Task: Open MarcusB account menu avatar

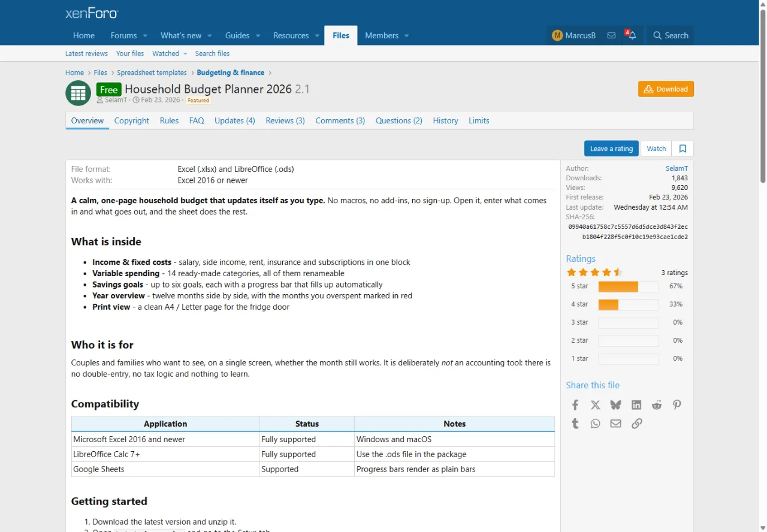Action: coord(557,35)
